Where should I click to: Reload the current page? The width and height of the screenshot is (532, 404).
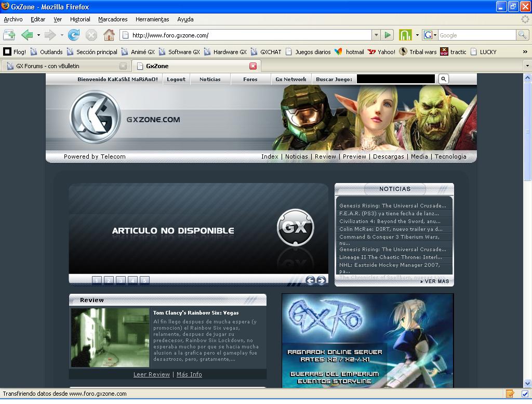[74, 35]
